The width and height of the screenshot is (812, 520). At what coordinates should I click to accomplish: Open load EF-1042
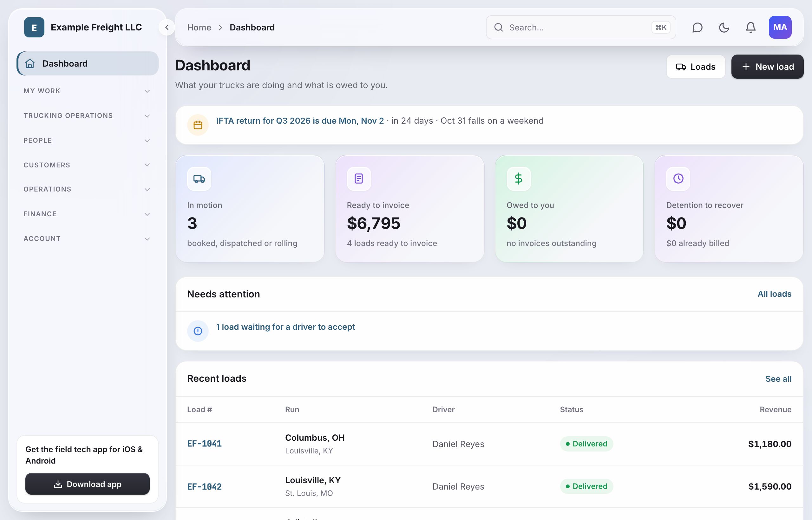pyautogui.click(x=204, y=486)
